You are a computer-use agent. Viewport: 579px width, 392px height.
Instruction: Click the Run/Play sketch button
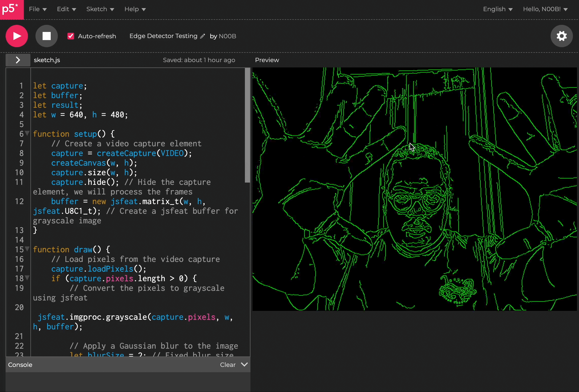click(17, 36)
